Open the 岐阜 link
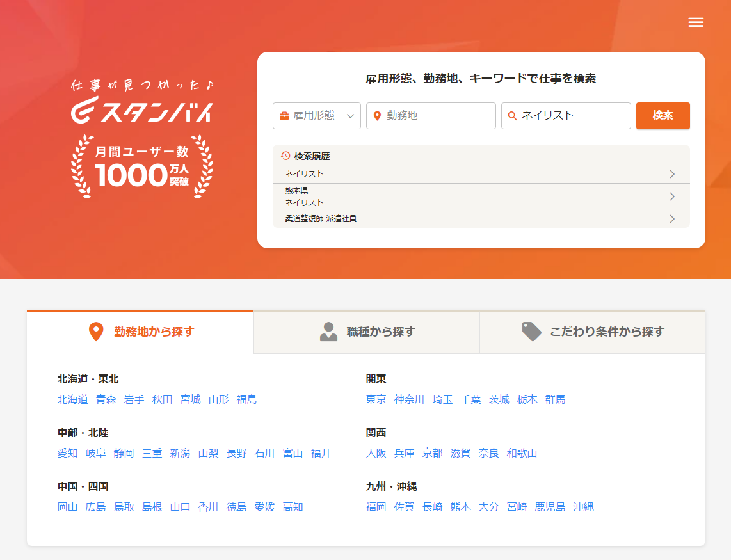The image size is (731, 560). point(95,453)
